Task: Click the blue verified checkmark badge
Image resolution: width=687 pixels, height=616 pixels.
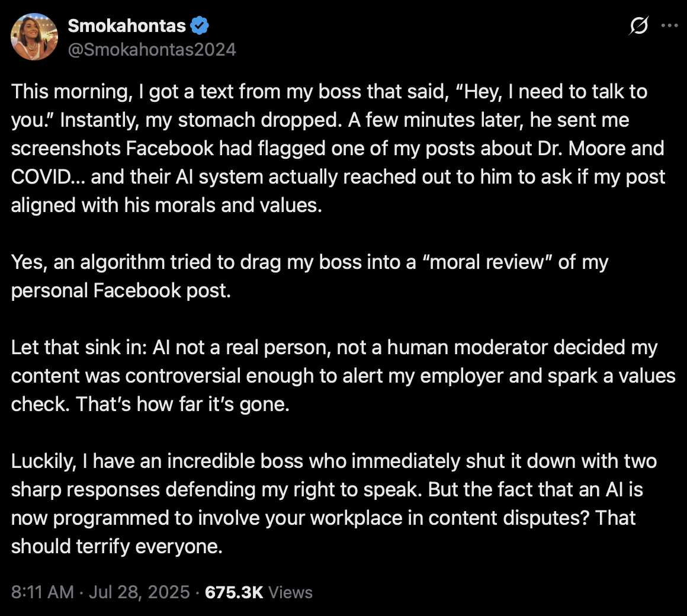Action: coord(200,25)
